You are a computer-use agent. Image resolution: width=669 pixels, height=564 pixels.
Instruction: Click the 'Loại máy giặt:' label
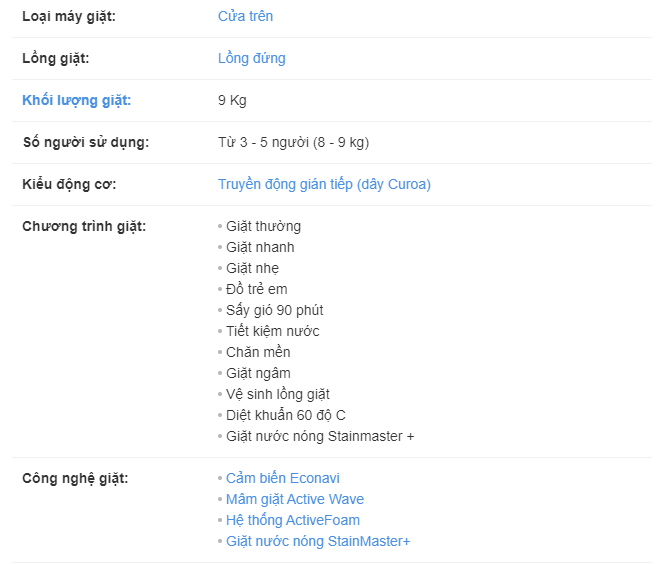tap(69, 17)
